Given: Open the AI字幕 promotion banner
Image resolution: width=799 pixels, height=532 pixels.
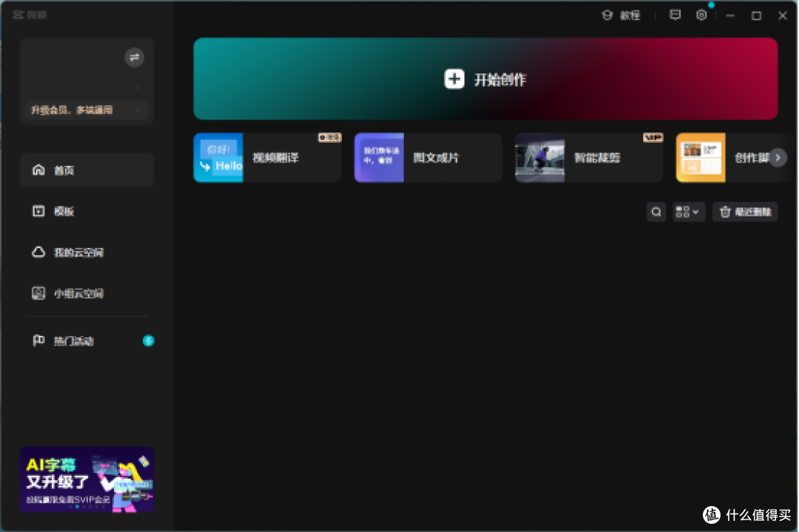Looking at the screenshot, I should click(x=87, y=479).
